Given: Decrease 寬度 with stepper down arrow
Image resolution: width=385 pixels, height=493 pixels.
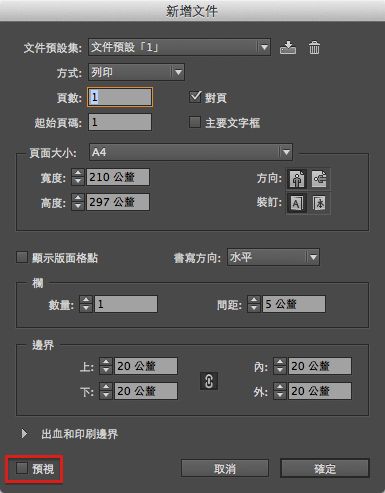Looking at the screenshot, I should [x=78, y=181].
